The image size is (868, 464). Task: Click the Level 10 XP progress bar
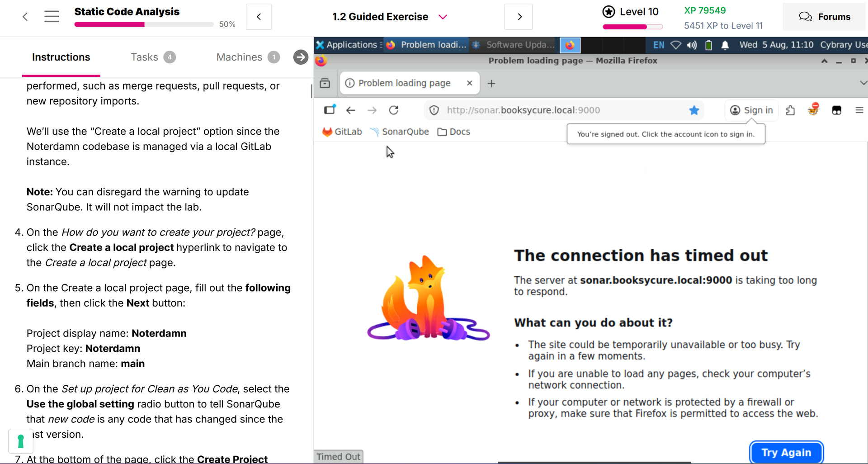point(632,27)
